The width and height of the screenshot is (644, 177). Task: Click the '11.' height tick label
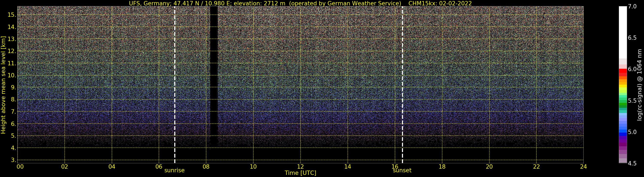click(x=12, y=63)
